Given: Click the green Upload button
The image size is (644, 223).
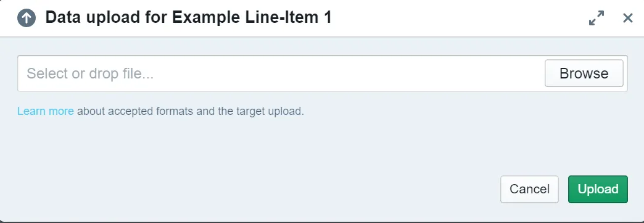Looking at the screenshot, I should pyautogui.click(x=598, y=189).
